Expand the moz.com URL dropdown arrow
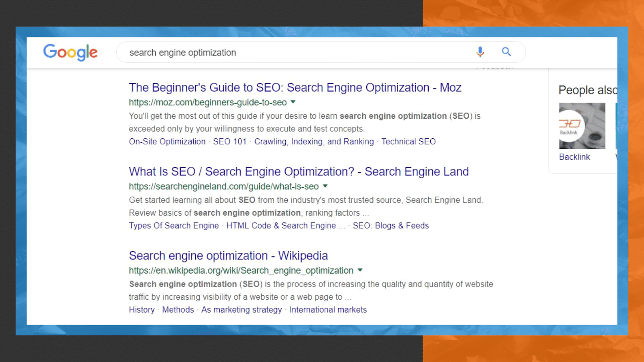 coord(293,102)
